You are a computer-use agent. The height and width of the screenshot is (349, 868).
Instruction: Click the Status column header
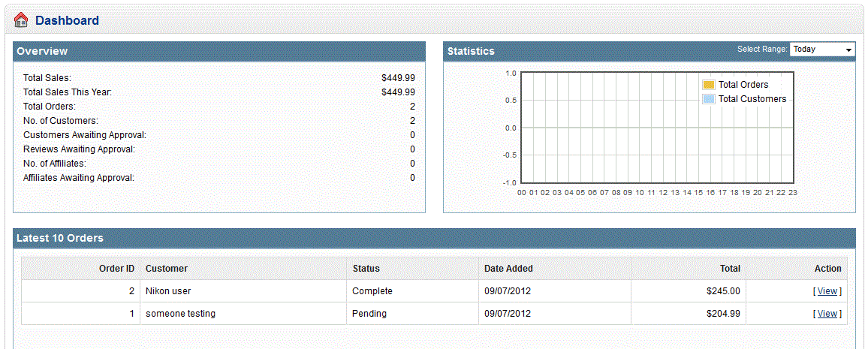tap(366, 269)
